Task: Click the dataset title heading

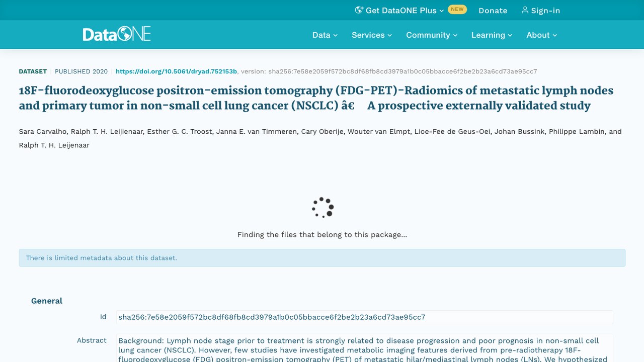Action: (x=316, y=98)
